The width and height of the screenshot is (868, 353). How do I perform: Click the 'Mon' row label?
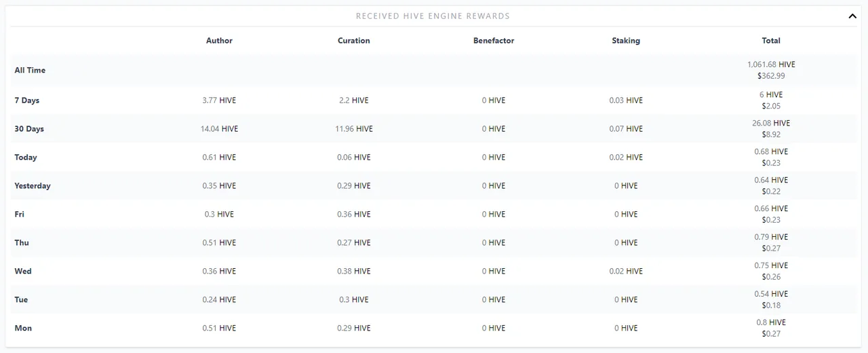tap(23, 329)
